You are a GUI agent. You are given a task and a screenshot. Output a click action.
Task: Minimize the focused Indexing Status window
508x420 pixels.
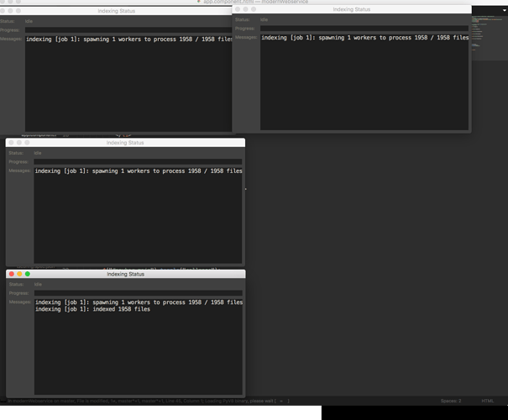(x=19, y=274)
